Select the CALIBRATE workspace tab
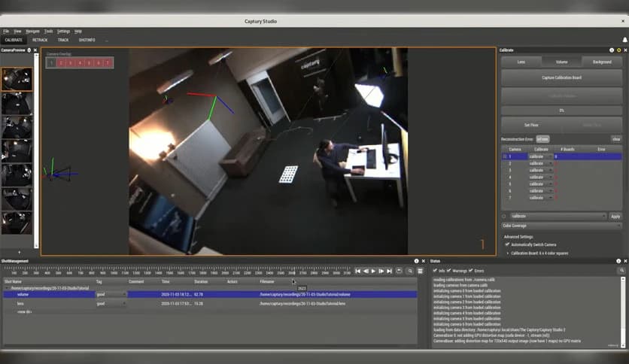The height and width of the screenshot is (364, 629). pos(14,40)
